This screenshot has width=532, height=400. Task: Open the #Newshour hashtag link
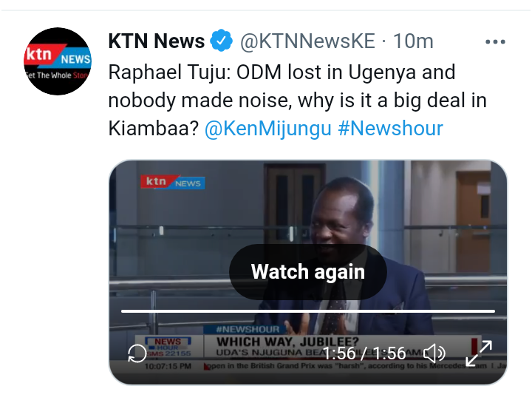(x=391, y=129)
